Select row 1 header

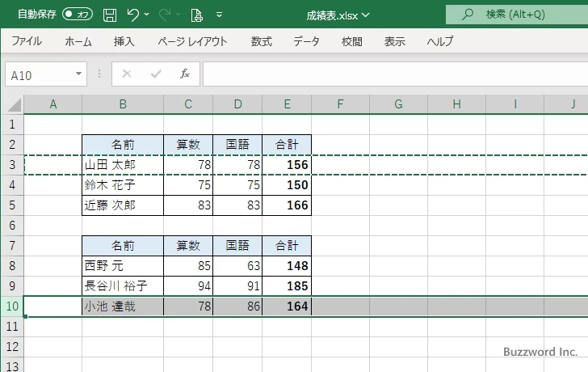point(12,125)
